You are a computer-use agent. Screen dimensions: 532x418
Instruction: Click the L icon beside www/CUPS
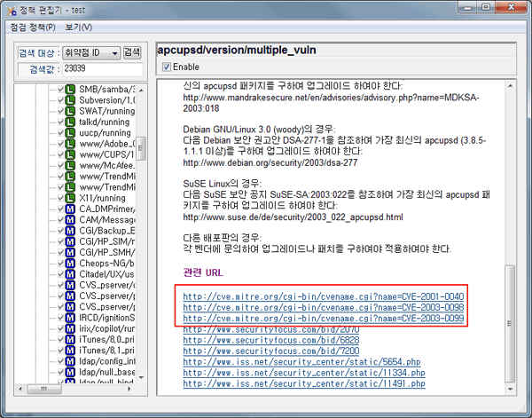pyautogui.click(x=70, y=154)
